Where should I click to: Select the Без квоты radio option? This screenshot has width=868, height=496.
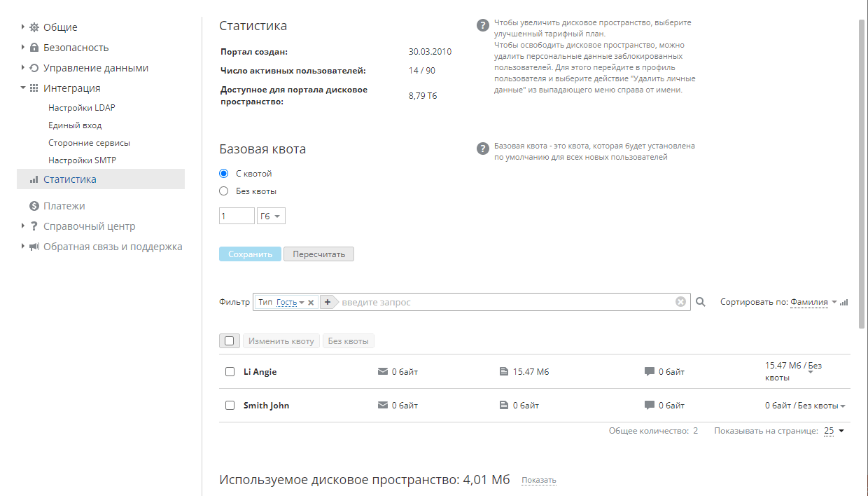pos(224,191)
